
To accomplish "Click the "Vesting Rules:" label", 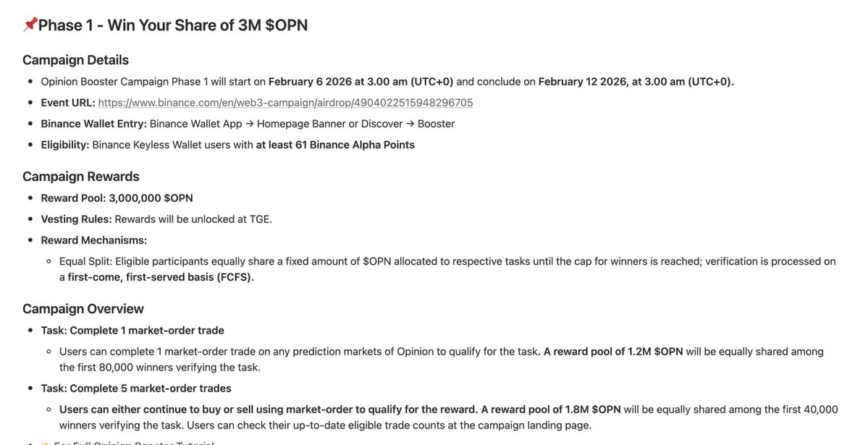I will (76, 219).
